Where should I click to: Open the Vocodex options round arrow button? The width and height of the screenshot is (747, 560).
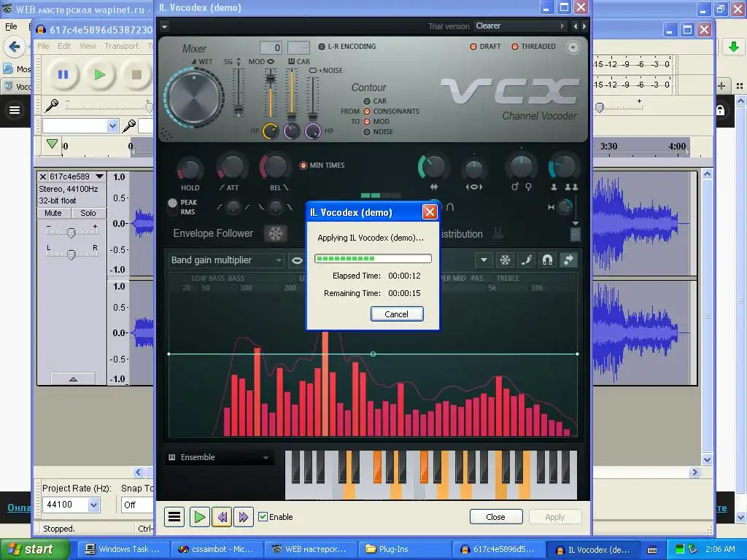(x=573, y=47)
